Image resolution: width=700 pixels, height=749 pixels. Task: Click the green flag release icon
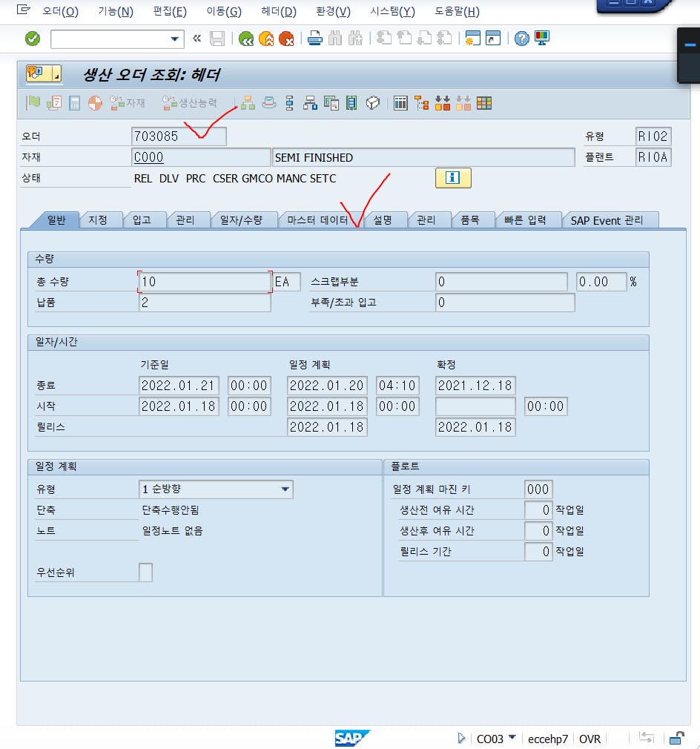pyautogui.click(x=33, y=102)
